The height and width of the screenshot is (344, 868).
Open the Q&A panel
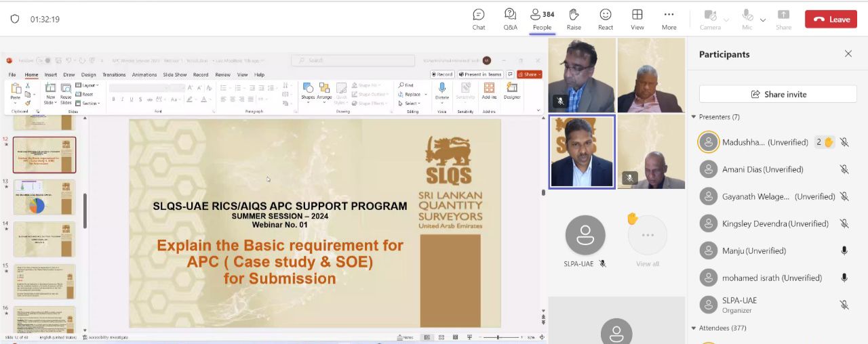click(x=510, y=19)
